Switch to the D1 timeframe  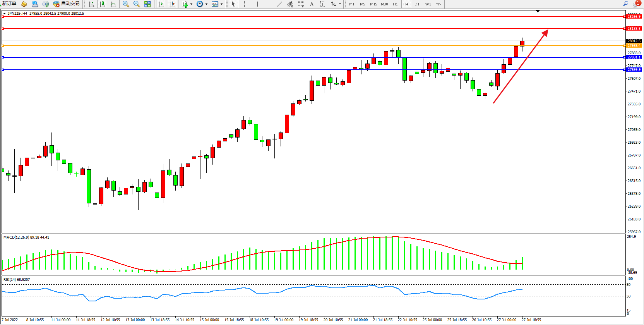pyautogui.click(x=417, y=4)
